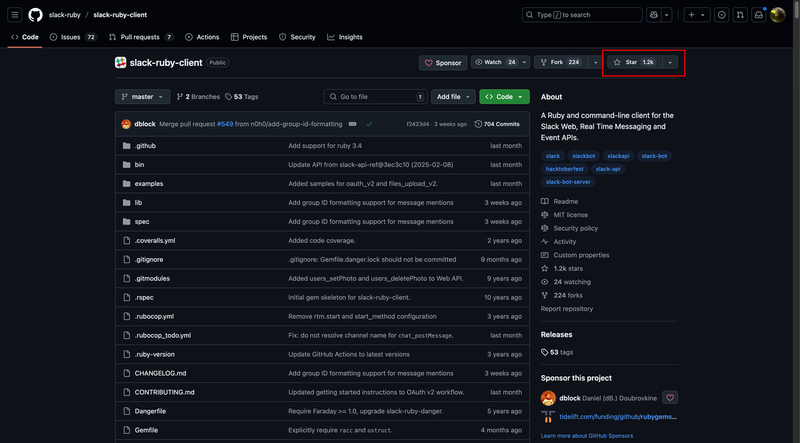Image resolution: width=800 pixels, height=443 pixels.
Task: Open user profile avatar menu
Action: point(778,15)
